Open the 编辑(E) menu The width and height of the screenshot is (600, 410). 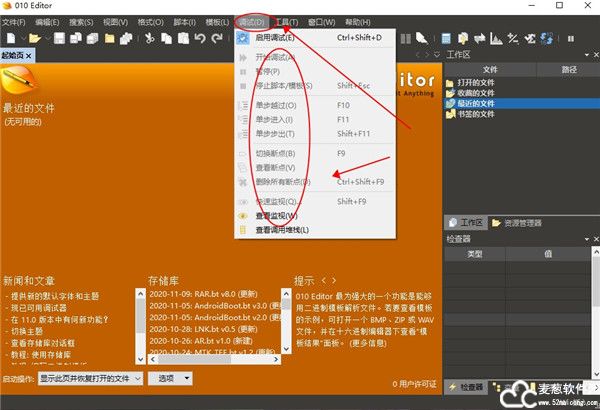coord(47,22)
